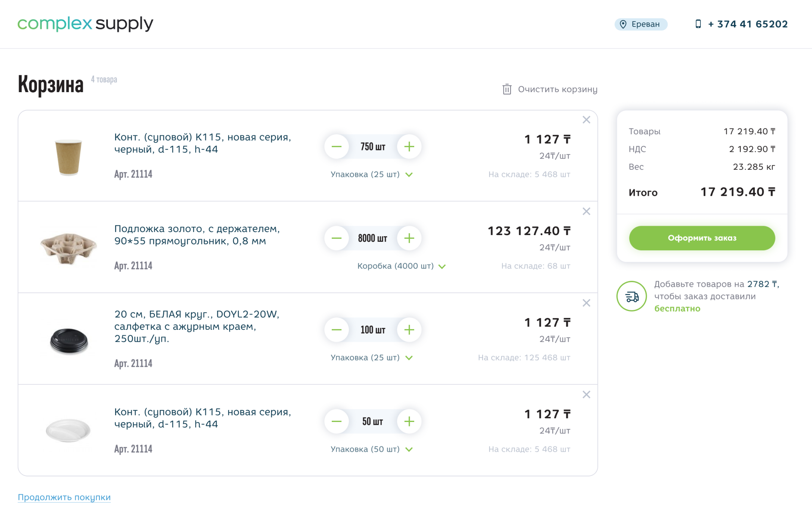Follow the Продолжить покупки link

coord(64,497)
